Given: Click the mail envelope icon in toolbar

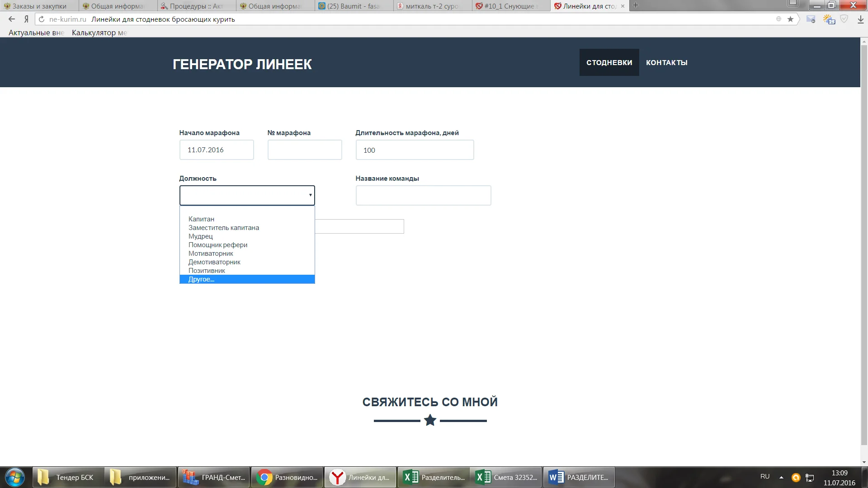Looking at the screenshot, I should (811, 19).
